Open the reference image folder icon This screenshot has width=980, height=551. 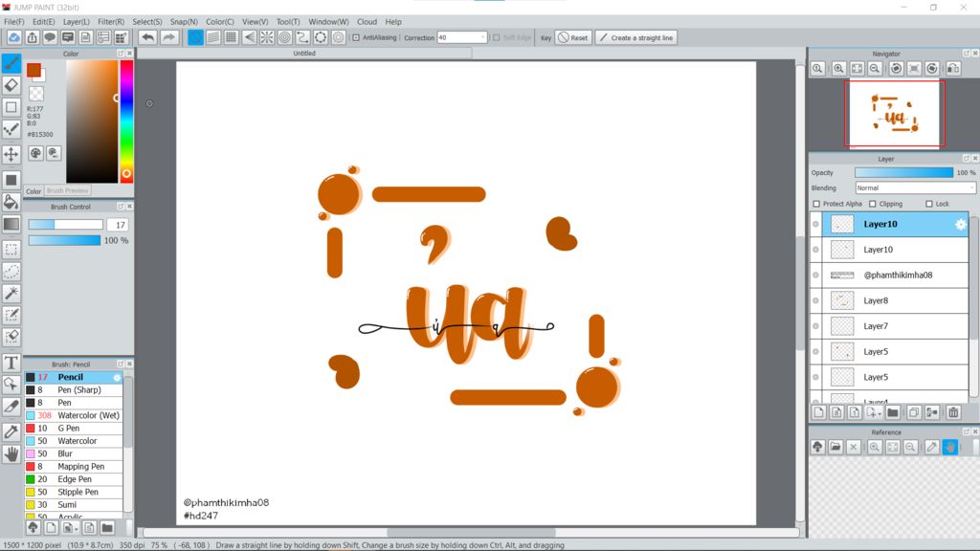(835, 447)
